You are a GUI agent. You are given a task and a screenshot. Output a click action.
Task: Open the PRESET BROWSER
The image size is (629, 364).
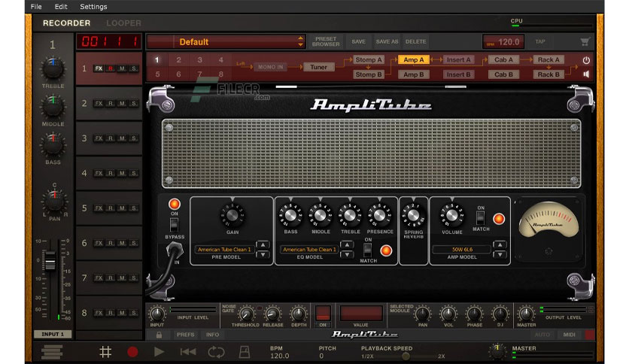click(326, 41)
